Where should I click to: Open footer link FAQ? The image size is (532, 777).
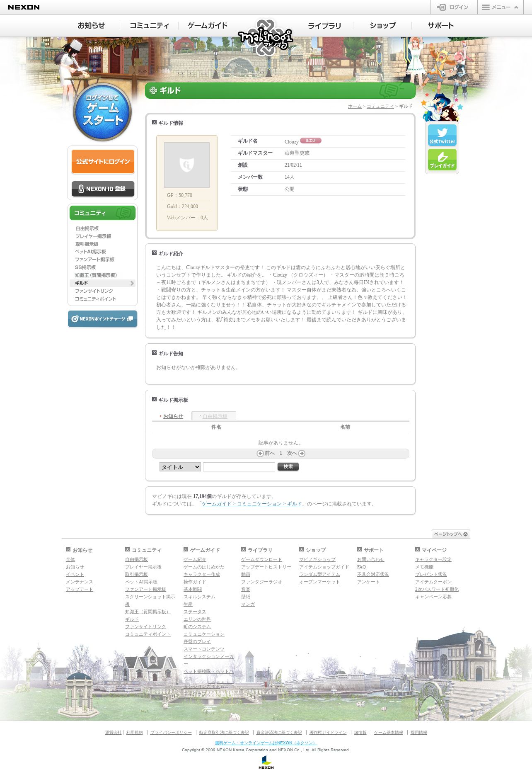click(x=361, y=567)
